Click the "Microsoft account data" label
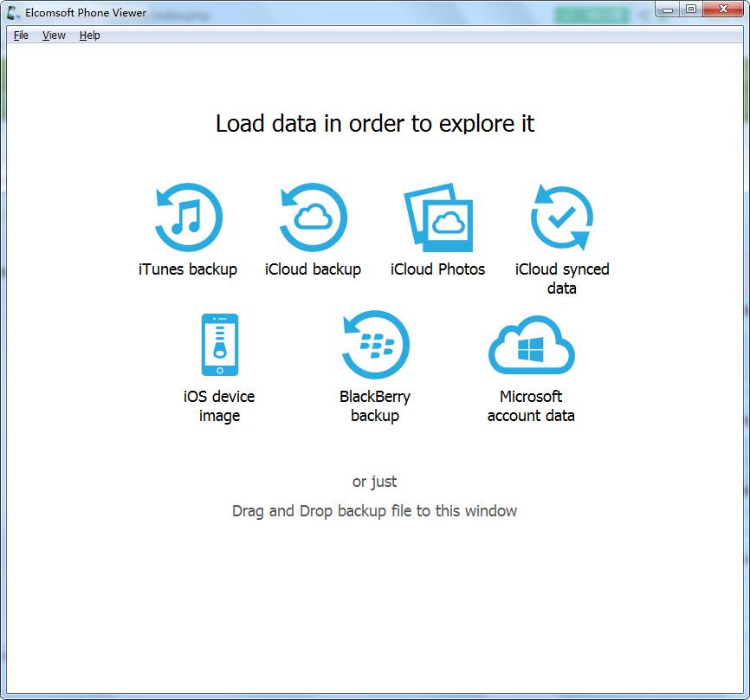 tap(531, 405)
